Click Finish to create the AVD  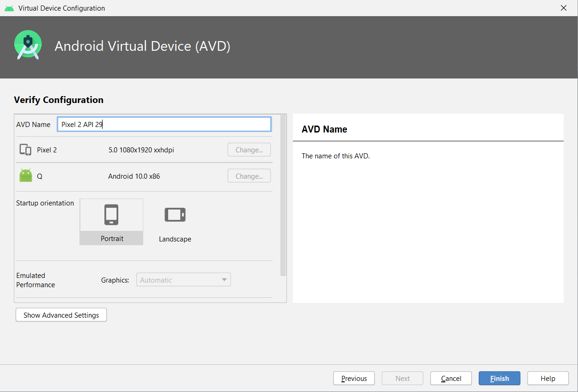(x=499, y=378)
